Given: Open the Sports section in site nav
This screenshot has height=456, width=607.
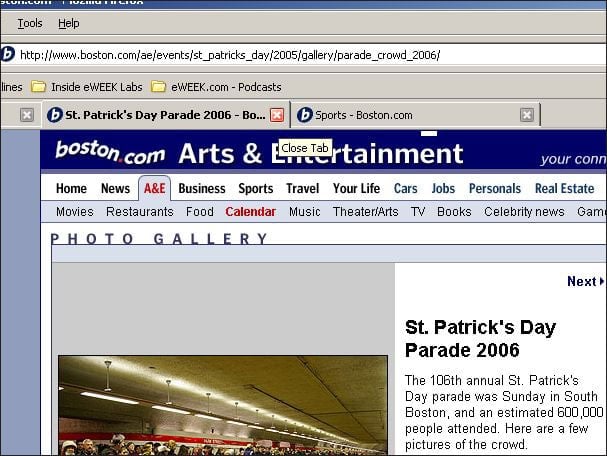Looking at the screenshot, I should 255,189.
